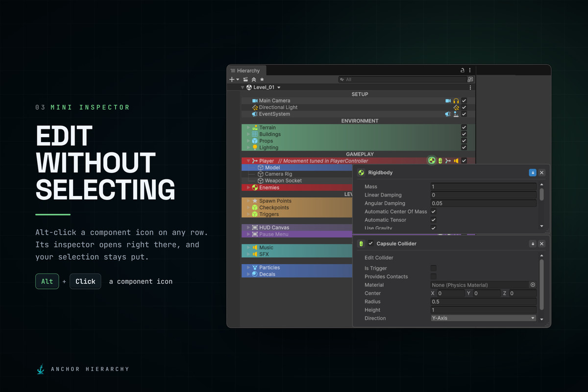The height and width of the screenshot is (392, 588).
Task: Select the Hierarchy tab
Action: (x=246, y=71)
